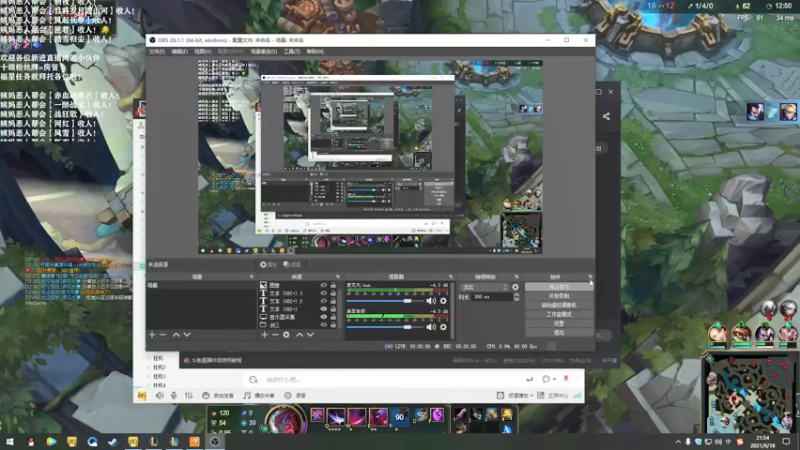Click the OBS icon in the Windows taskbar
The height and width of the screenshot is (450, 800).
click(x=215, y=442)
